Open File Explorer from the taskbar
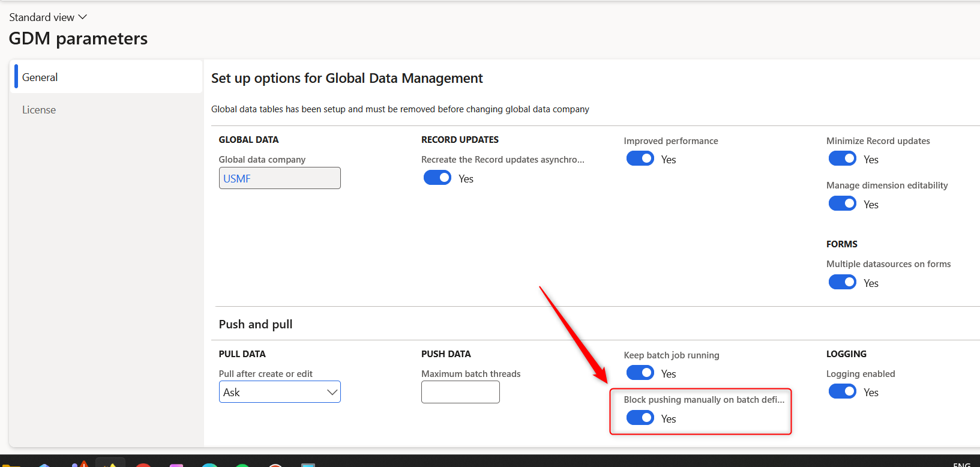Image resolution: width=980 pixels, height=467 pixels. (11, 465)
